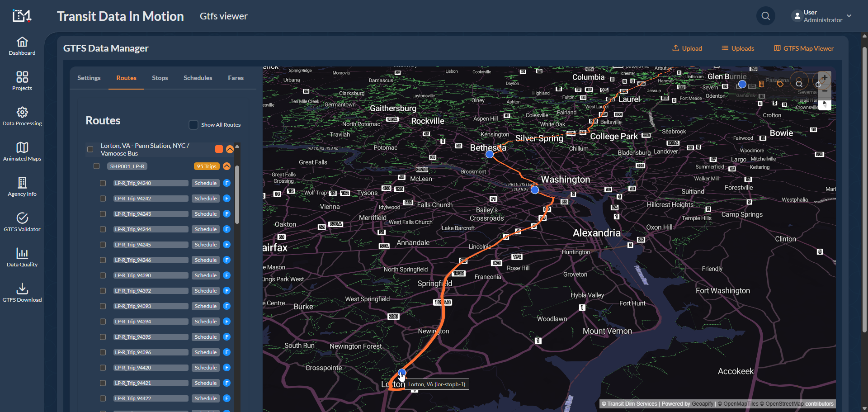Switch to the Stops tab

point(160,78)
